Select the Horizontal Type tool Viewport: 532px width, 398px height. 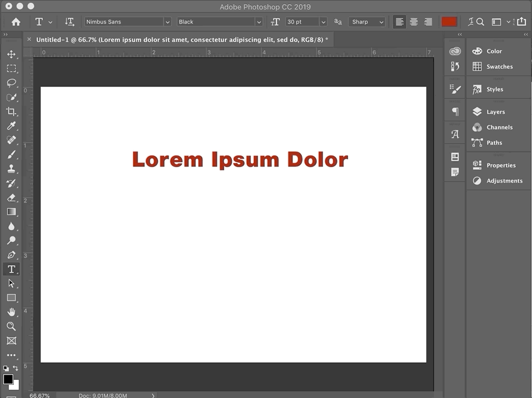(11, 270)
